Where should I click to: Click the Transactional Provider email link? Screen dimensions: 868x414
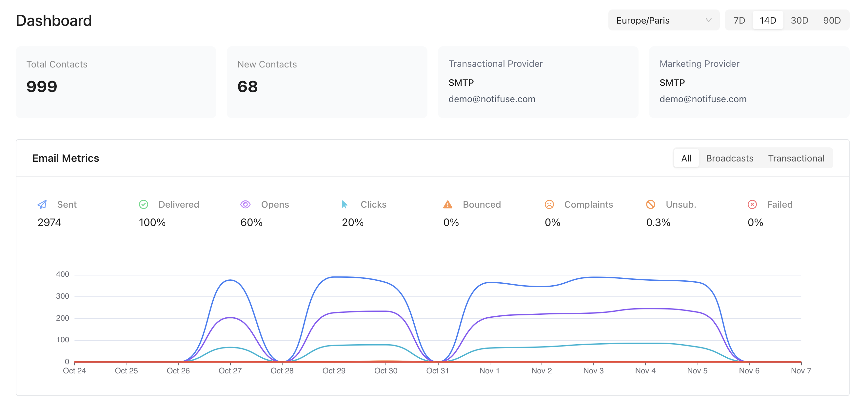(x=492, y=99)
